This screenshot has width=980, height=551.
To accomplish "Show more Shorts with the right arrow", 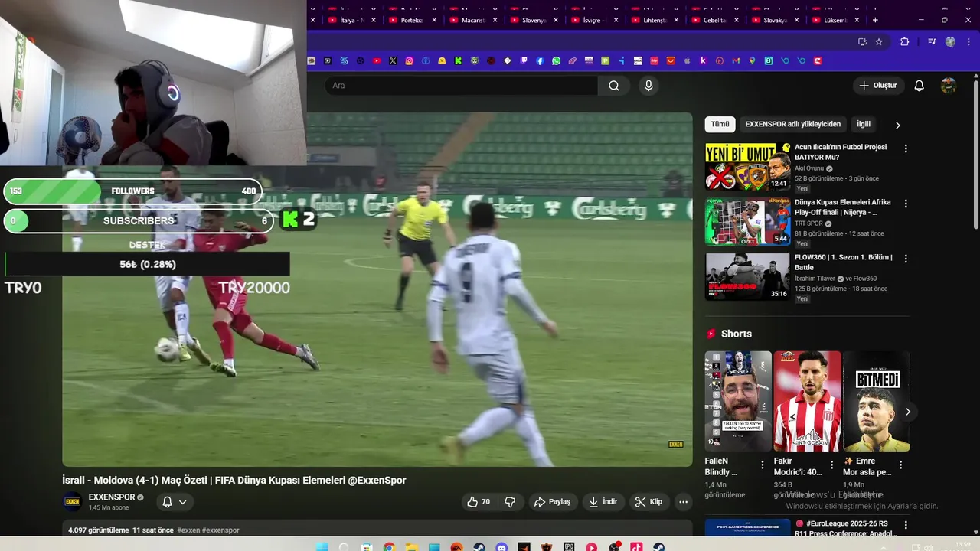I will click(x=908, y=412).
